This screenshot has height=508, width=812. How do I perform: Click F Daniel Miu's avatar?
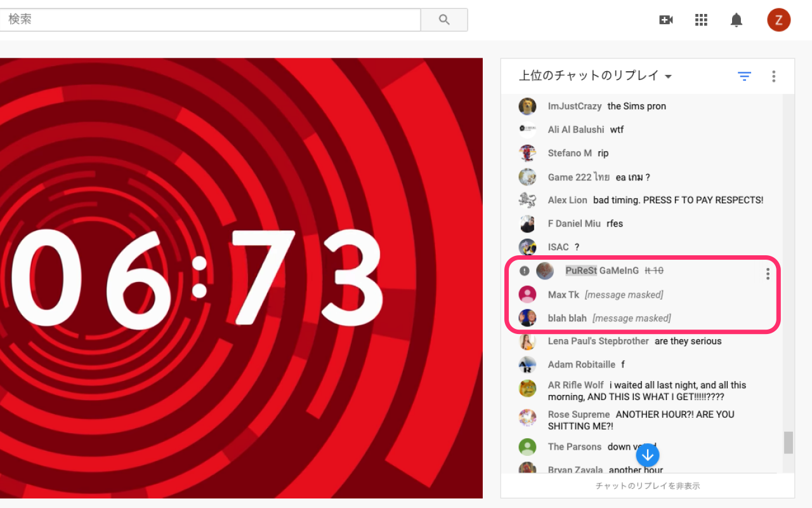(527, 224)
